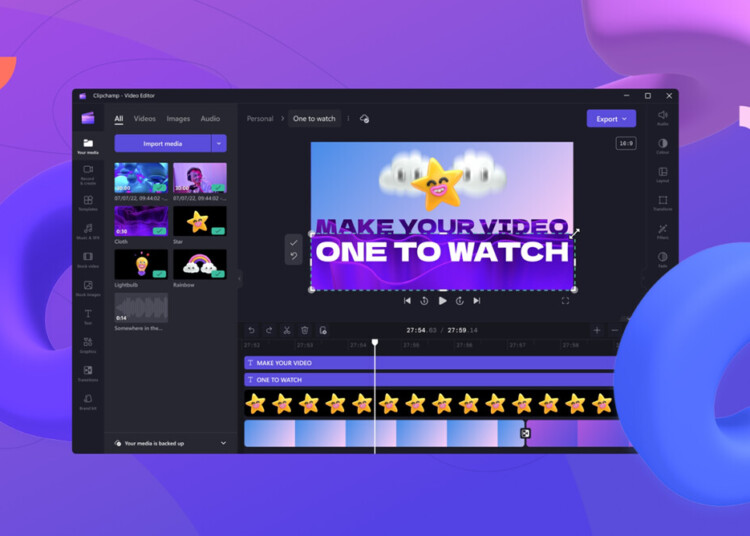This screenshot has height=536, width=750.
Task: Skip to the start of the video
Action: click(407, 301)
